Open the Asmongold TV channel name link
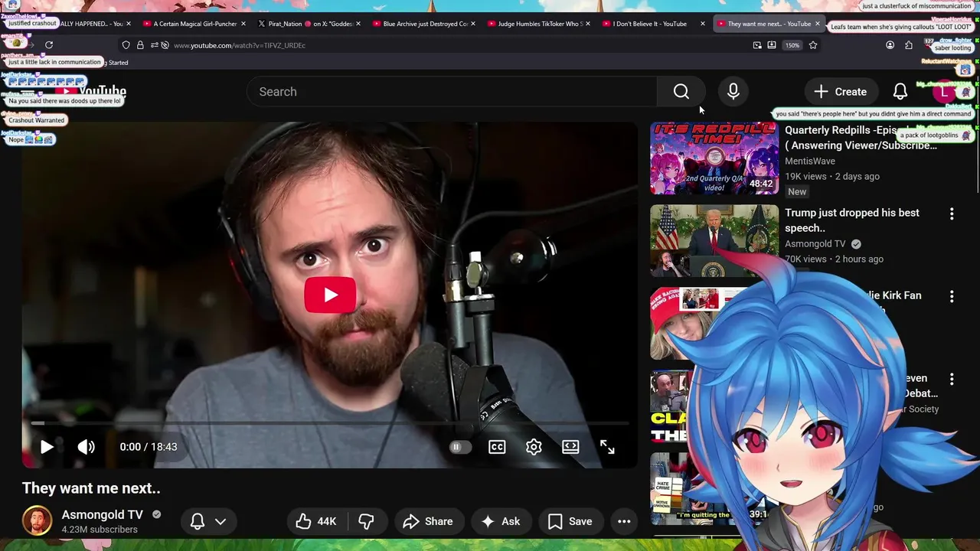 click(x=103, y=515)
